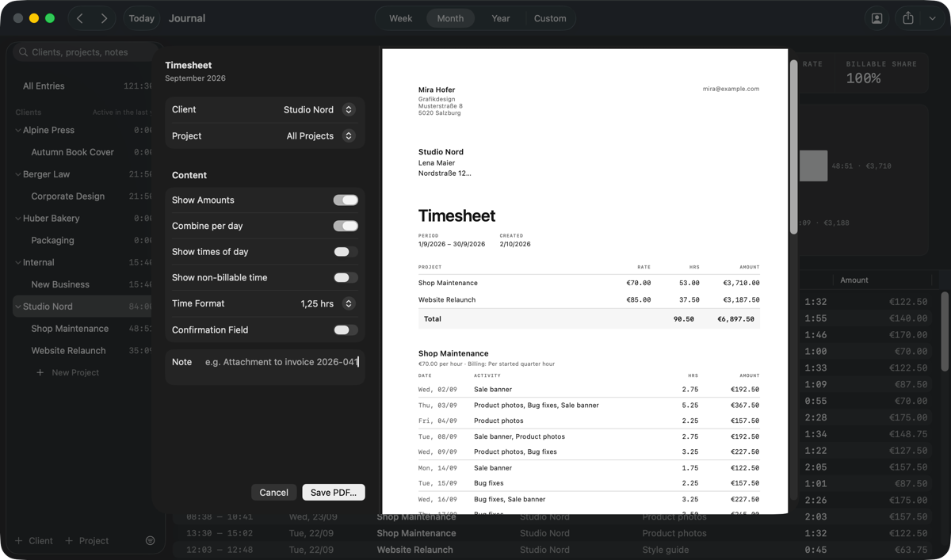The height and width of the screenshot is (560, 951).
Task: Collapse the Alpine Press client group
Action: 18,130
